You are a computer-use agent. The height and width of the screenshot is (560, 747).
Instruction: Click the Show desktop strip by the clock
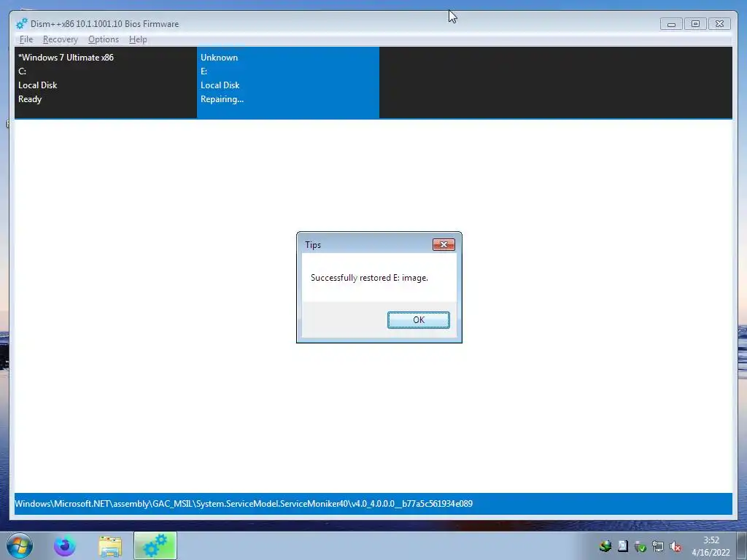(742, 546)
